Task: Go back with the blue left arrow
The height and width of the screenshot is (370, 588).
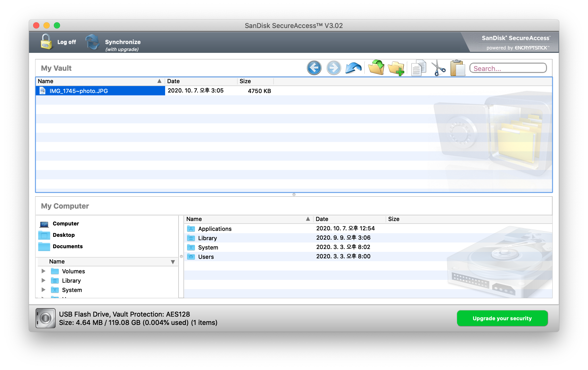Action: 314,68
